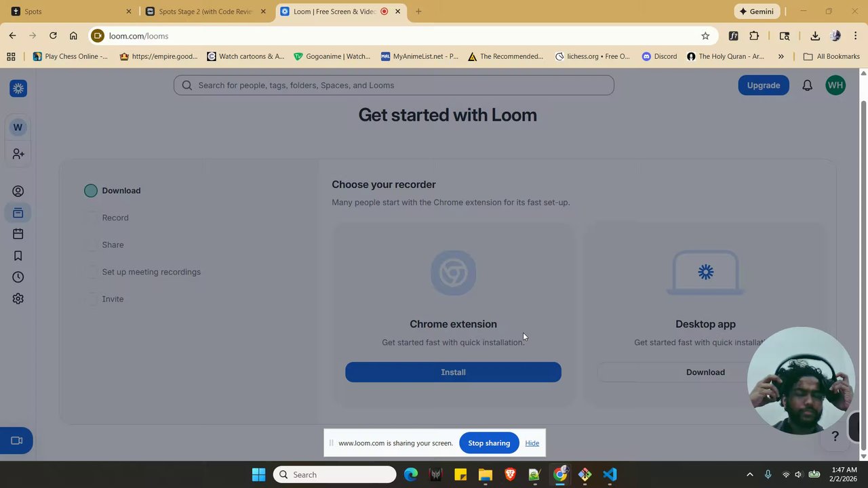This screenshot has width=868, height=488.
Task: Open File Explorer from the taskbar
Action: coord(485,474)
